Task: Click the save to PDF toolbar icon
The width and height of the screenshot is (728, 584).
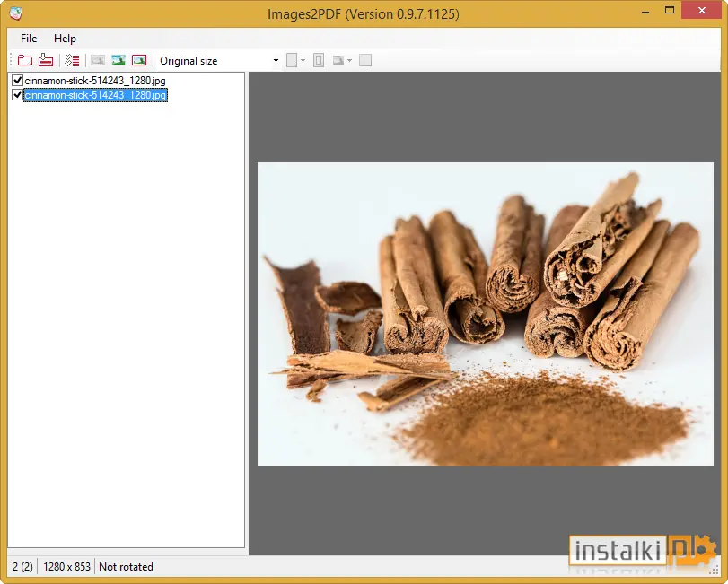Action: click(x=46, y=60)
